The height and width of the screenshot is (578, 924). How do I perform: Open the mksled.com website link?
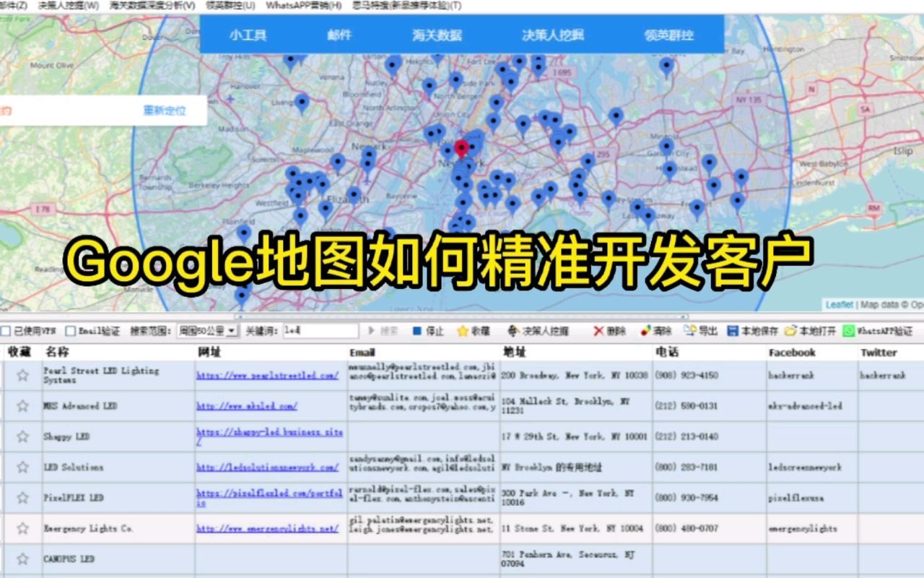pos(247,406)
